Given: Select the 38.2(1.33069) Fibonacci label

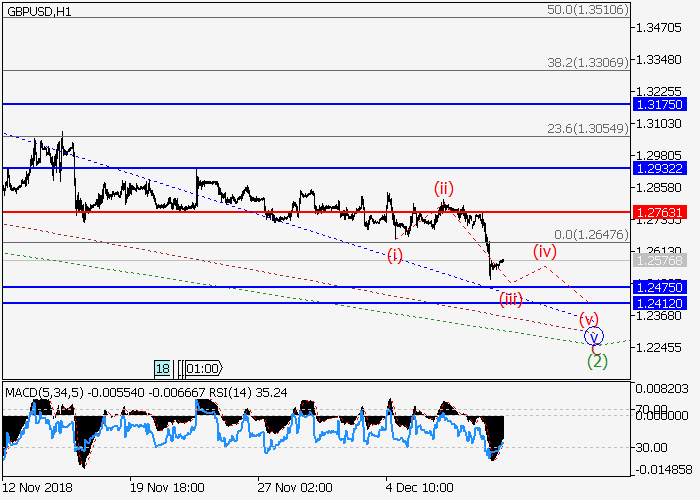Looking at the screenshot, I should (x=588, y=62).
